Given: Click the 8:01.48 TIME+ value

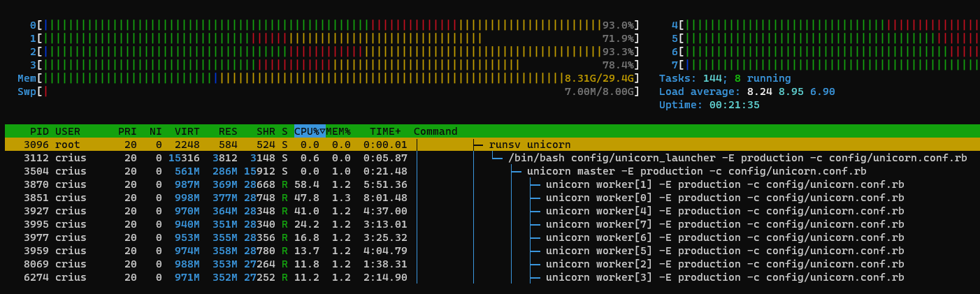Looking at the screenshot, I should [x=385, y=198].
